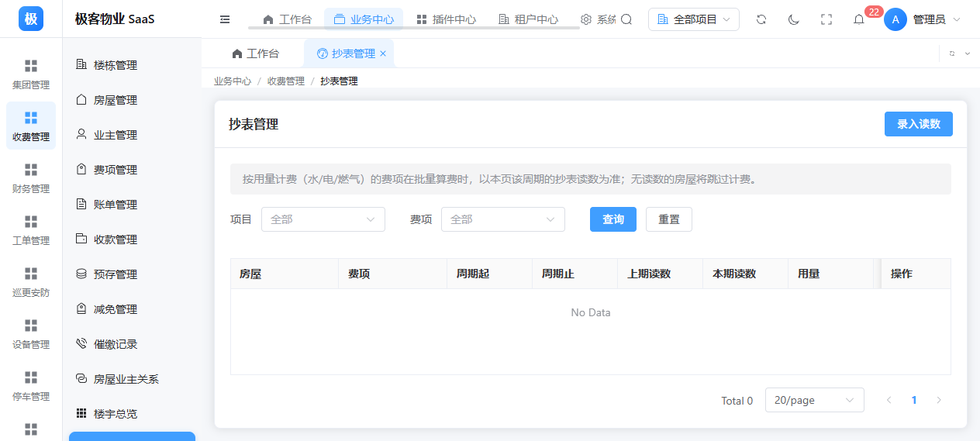Select page number 1

coord(914,400)
